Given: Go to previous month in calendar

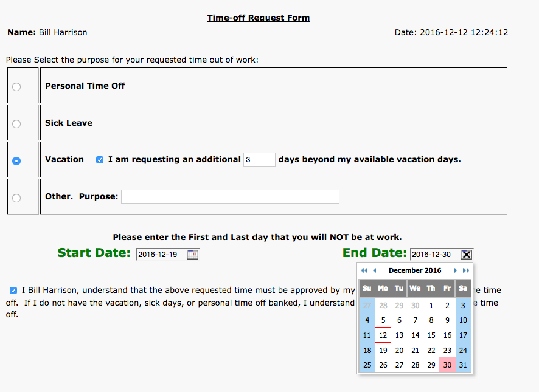Looking at the screenshot, I should point(375,270).
